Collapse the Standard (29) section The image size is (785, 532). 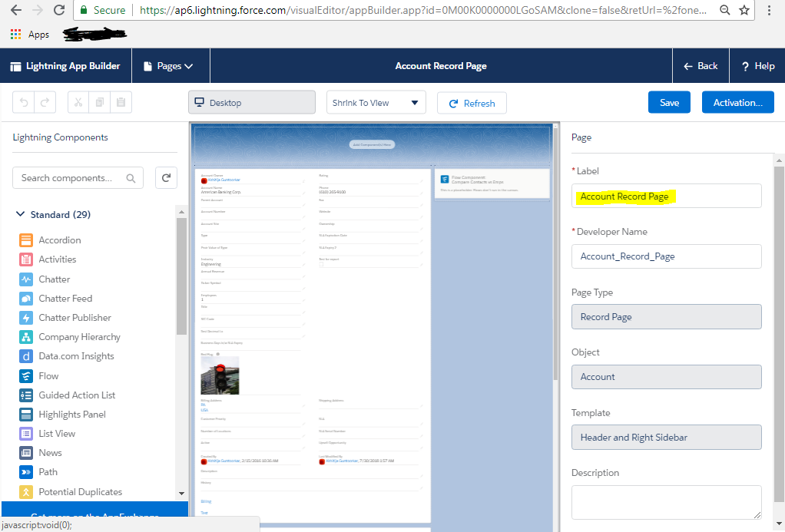pyautogui.click(x=20, y=215)
